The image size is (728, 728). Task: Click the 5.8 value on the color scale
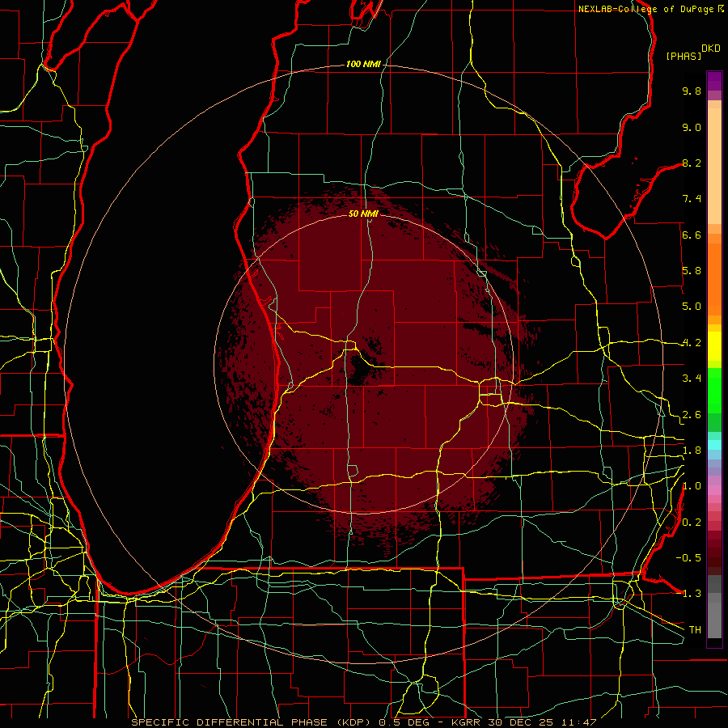click(692, 271)
